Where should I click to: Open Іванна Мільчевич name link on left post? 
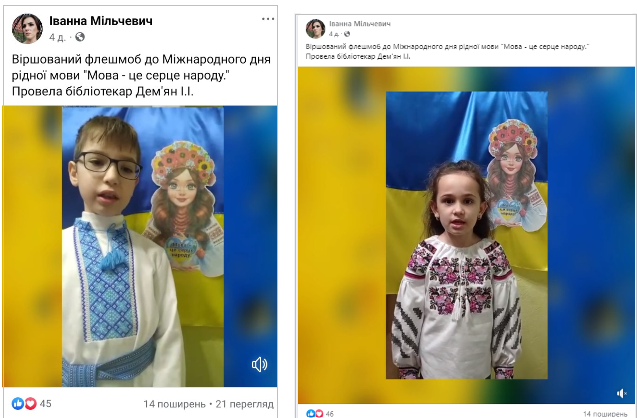click(x=101, y=21)
